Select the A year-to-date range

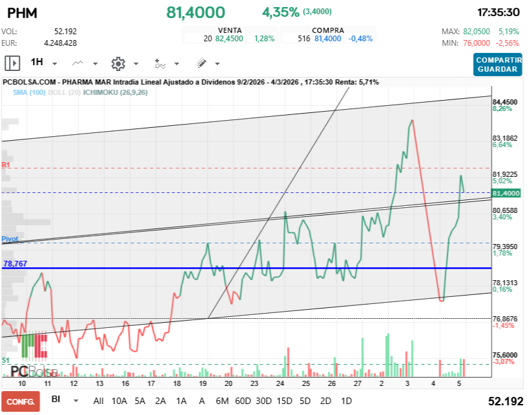point(202,401)
